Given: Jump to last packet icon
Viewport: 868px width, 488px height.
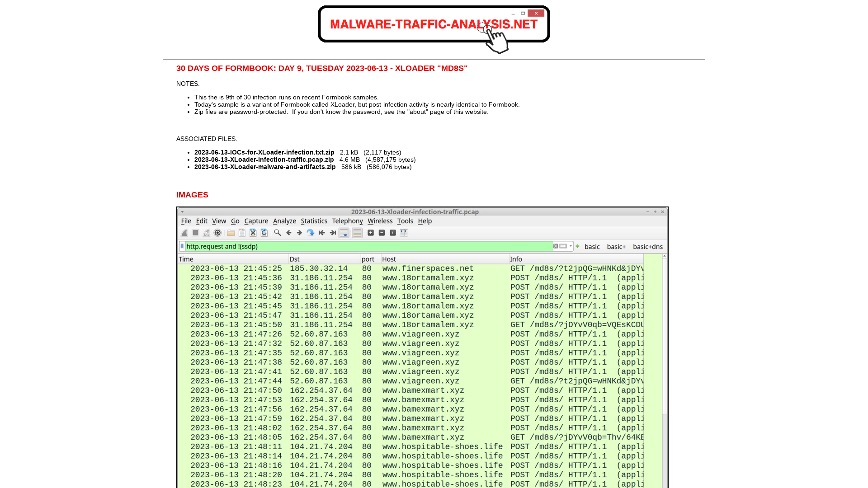Looking at the screenshot, I should click(333, 233).
